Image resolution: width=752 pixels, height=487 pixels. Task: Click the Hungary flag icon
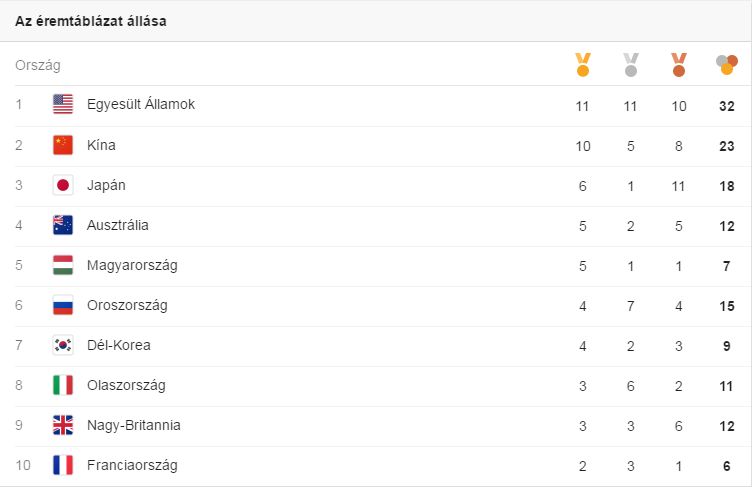tap(63, 265)
